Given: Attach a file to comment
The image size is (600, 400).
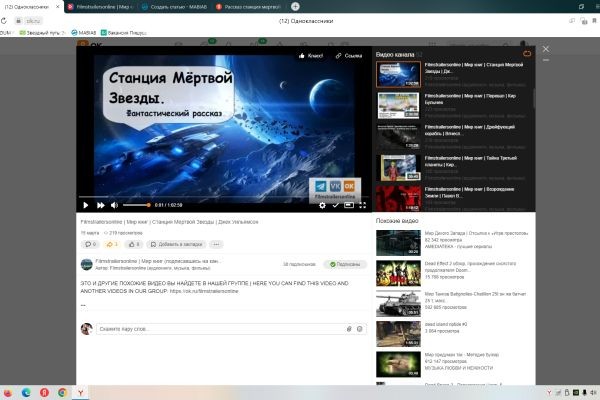Looking at the screenshot, I should (x=349, y=329).
